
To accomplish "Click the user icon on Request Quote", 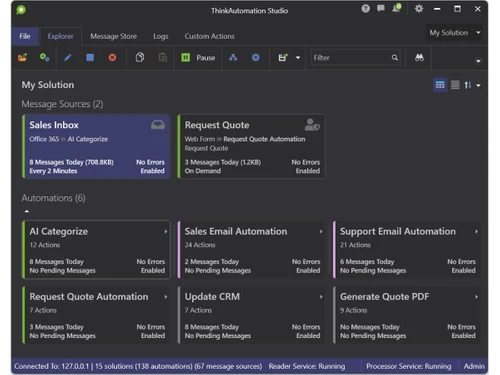I will (312, 125).
